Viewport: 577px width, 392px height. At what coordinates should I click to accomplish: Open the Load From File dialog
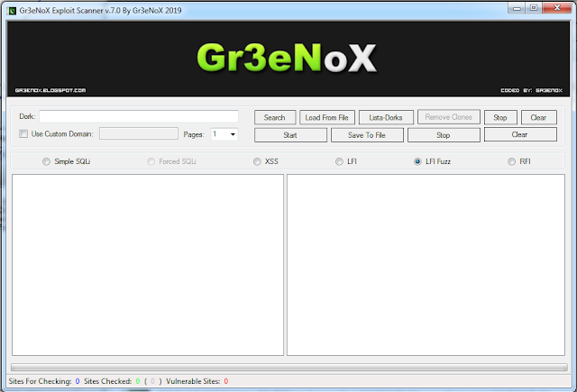point(326,117)
